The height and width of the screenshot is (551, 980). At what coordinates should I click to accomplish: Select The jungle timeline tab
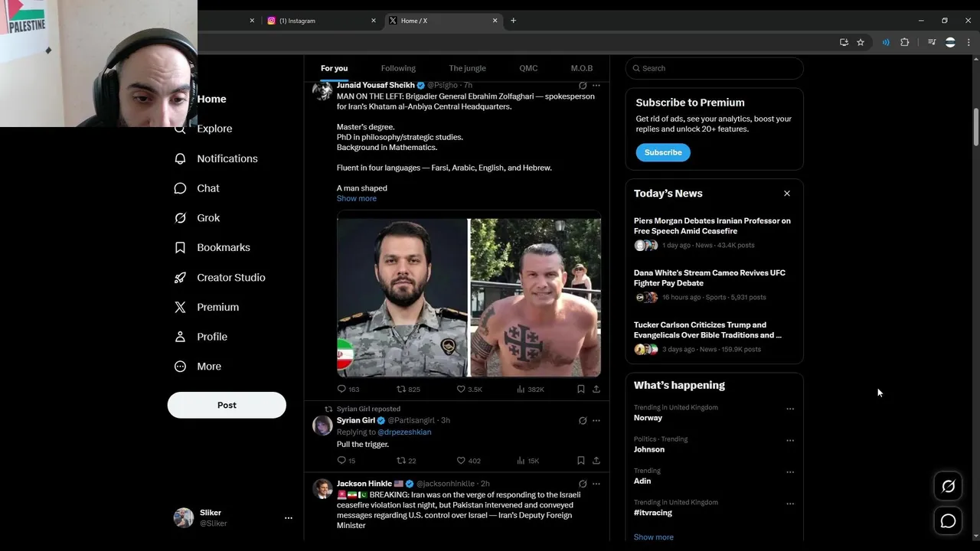pyautogui.click(x=467, y=68)
